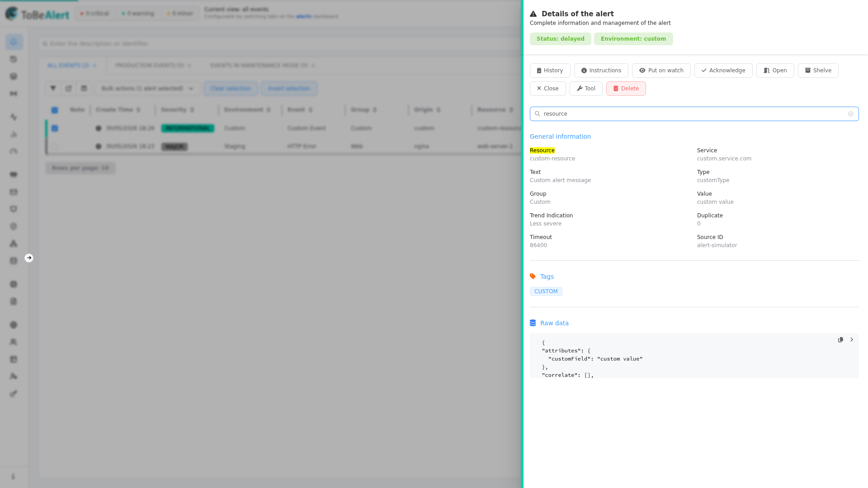Open the alert History
Viewport: 868px width, 488px height.
[550, 70]
